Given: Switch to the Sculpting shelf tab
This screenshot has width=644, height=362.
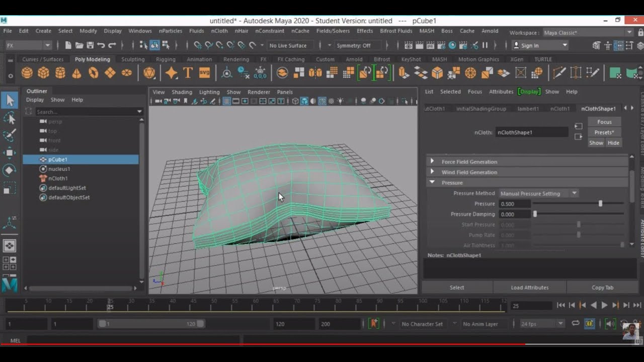Looking at the screenshot, I should 133,59.
